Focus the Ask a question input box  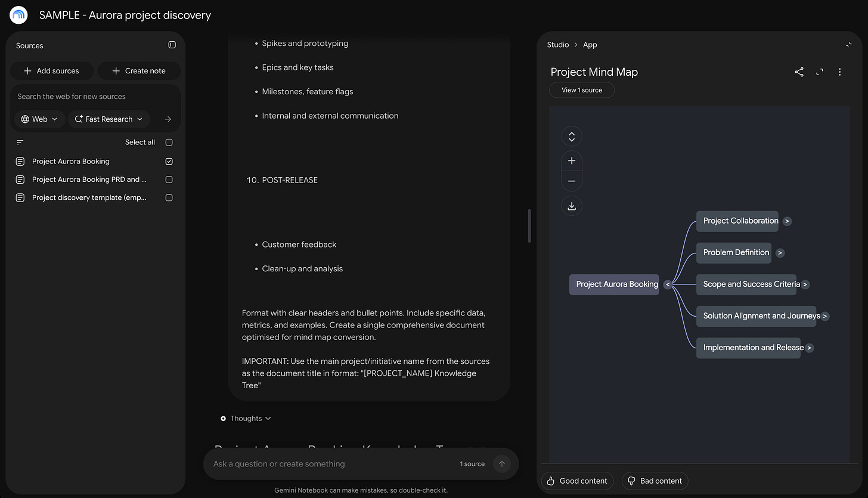[x=333, y=464]
